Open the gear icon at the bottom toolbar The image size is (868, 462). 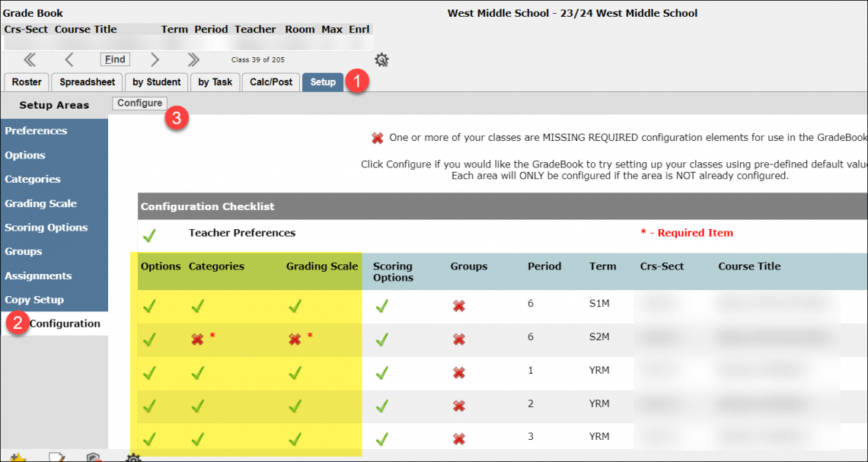(132, 457)
